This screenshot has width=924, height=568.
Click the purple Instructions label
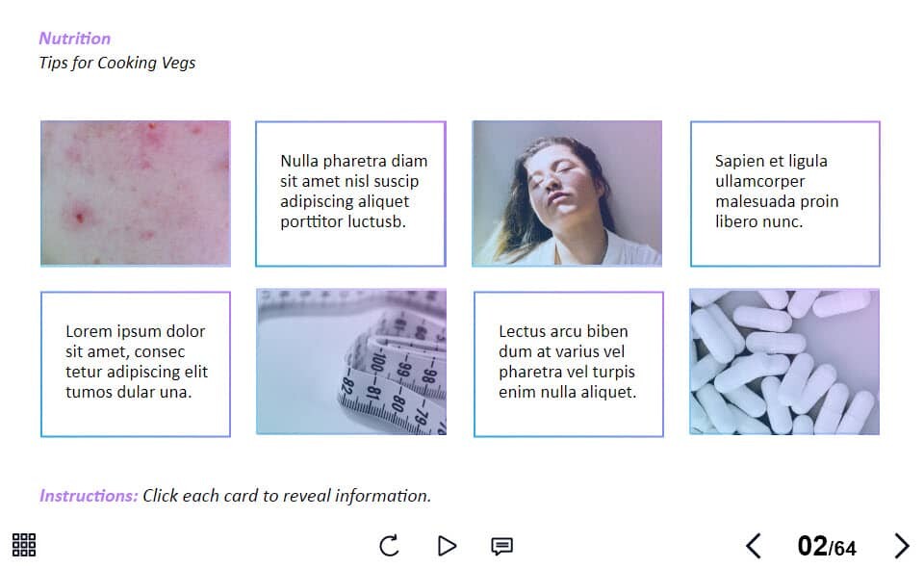coord(89,496)
